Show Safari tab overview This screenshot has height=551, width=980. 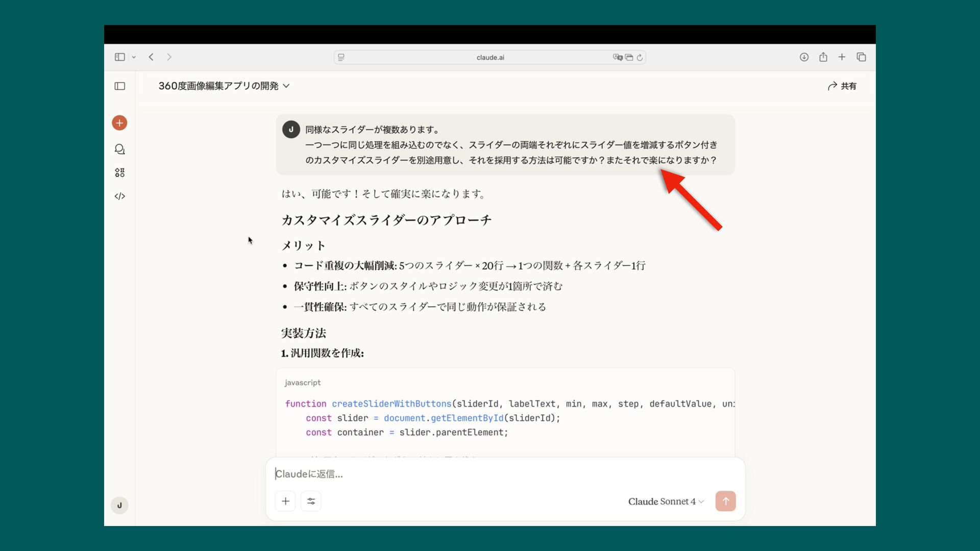coord(861,57)
